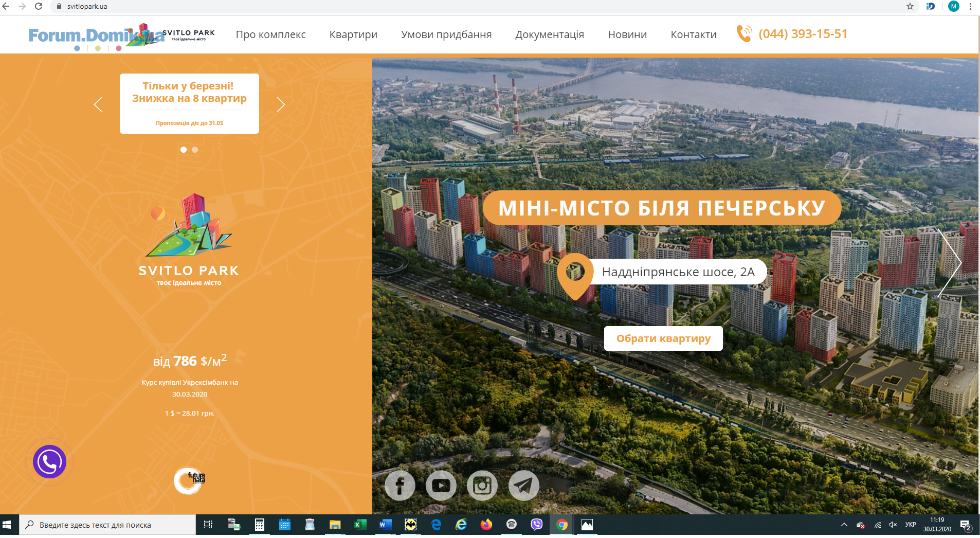Click the network icon in system tray
The image size is (980, 538).
878,525
